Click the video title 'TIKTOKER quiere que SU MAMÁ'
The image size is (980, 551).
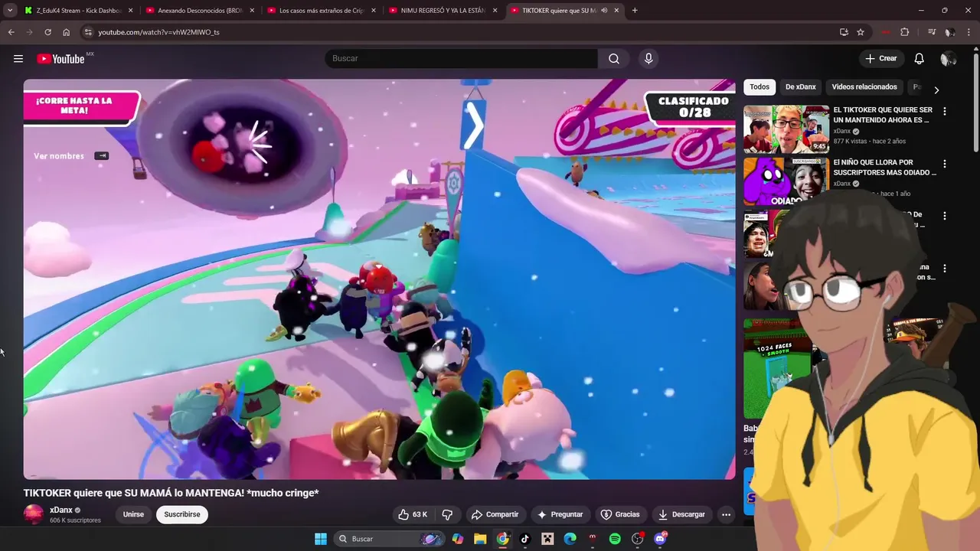[x=171, y=493]
